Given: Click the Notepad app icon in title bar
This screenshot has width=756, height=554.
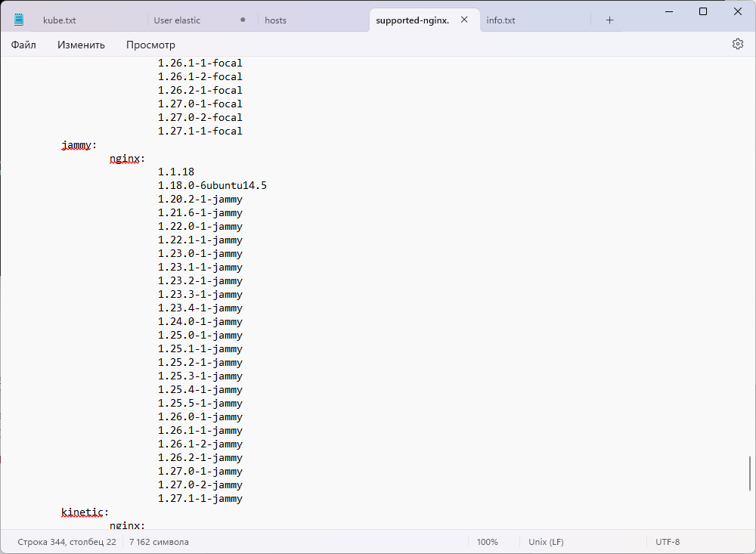Looking at the screenshot, I should 19,20.
